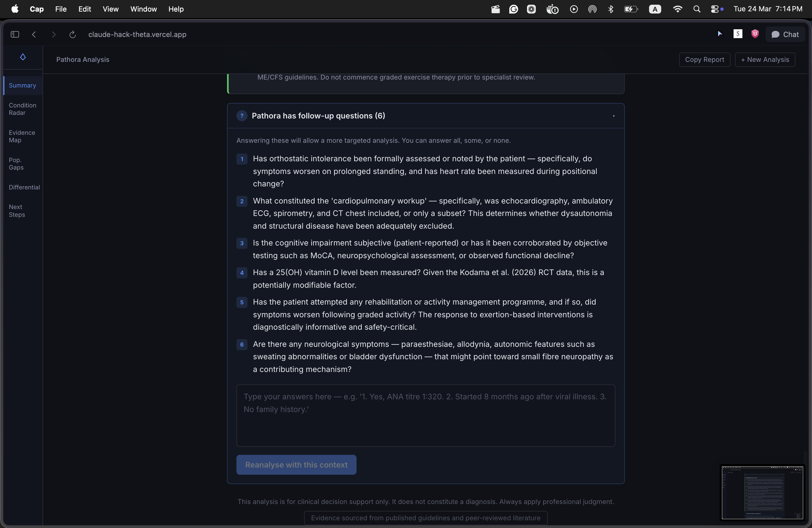Click Copy Report button
The height and width of the screenshot is (528, 812).
point(704,60)
